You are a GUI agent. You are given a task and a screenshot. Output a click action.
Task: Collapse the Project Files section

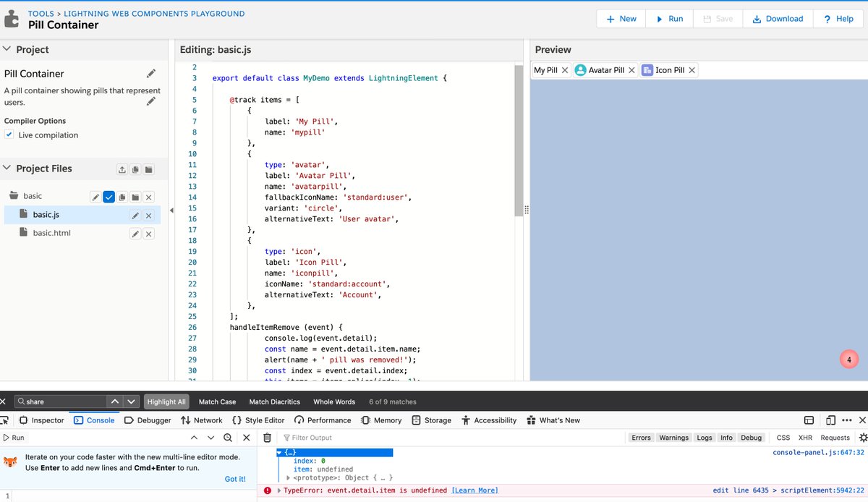pyautogui.click(x=7, y=168)
